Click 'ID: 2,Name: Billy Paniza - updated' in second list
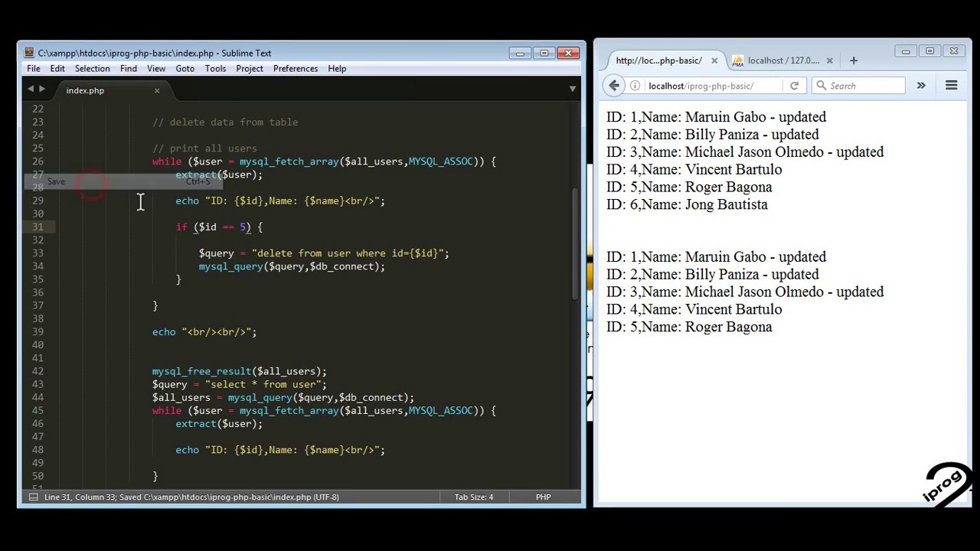 point(713,274)
